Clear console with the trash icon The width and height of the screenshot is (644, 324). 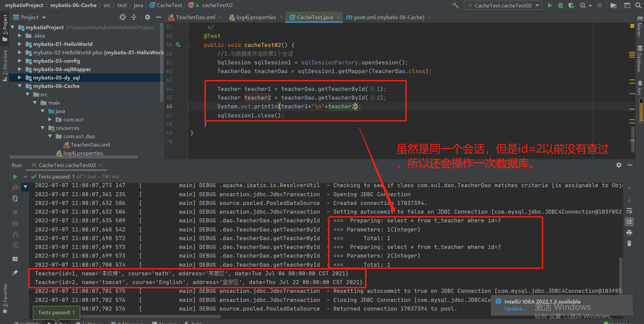click(x=629, y=244)
